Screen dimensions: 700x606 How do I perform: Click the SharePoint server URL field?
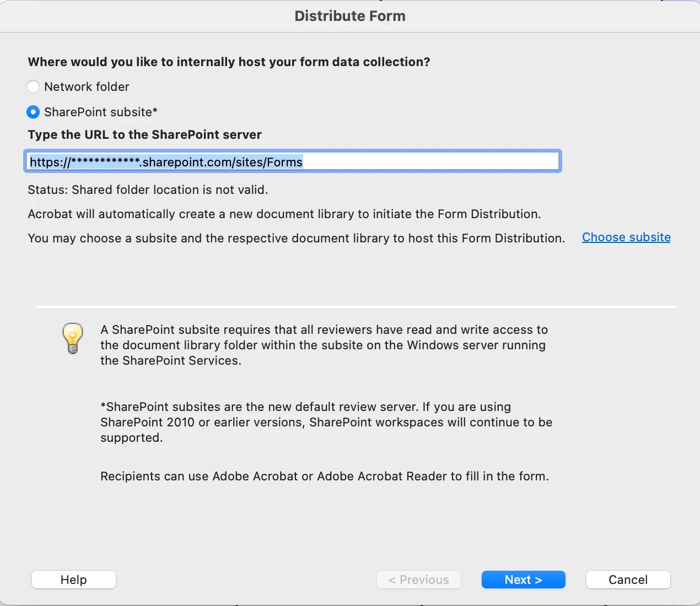[293, 161]
